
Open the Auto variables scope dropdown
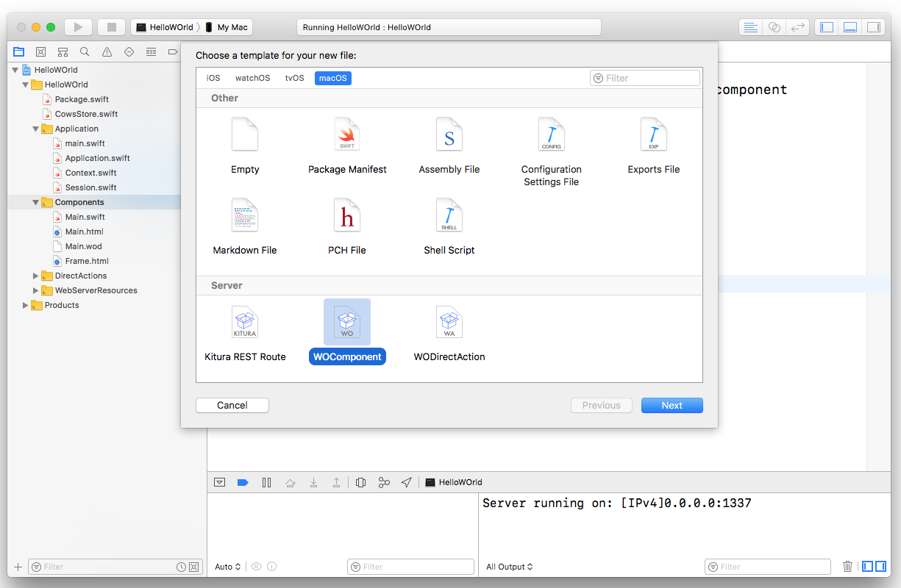pyautogui.click(x=227, y=567)
